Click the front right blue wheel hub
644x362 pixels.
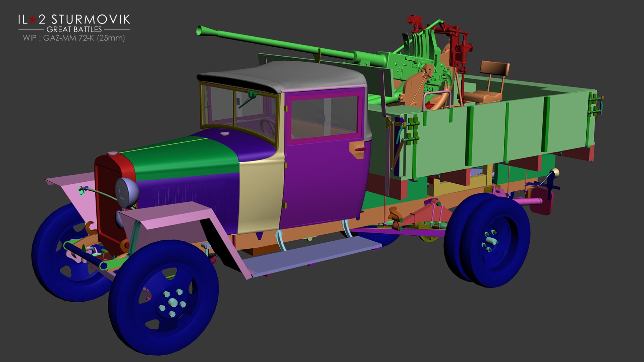coord(173,303)
